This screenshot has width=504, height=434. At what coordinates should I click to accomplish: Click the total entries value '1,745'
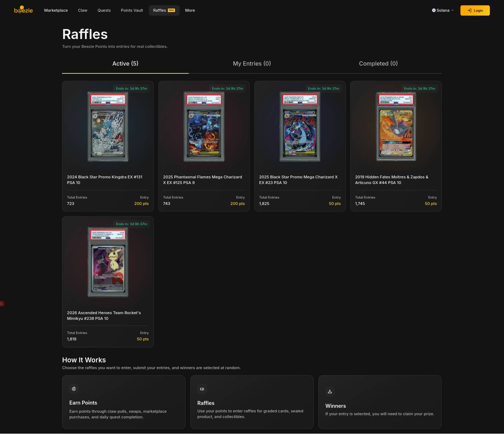[x=360, y=204]
